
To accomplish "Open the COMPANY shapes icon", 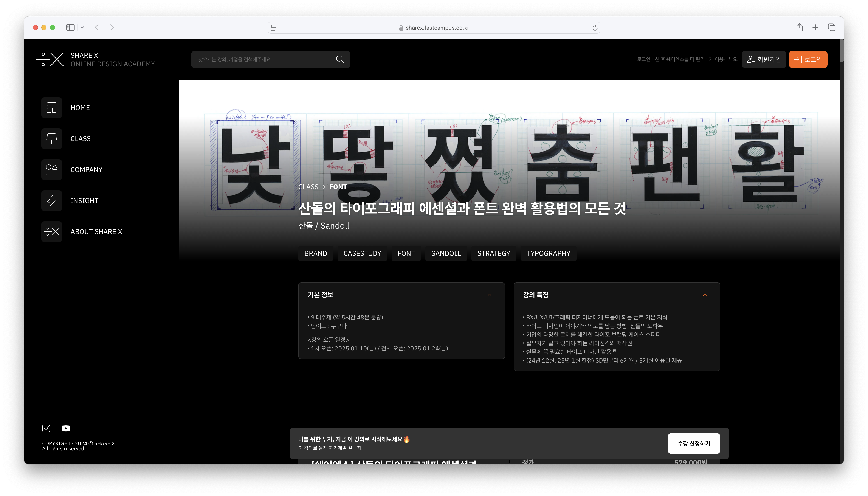I will point(51,170).
